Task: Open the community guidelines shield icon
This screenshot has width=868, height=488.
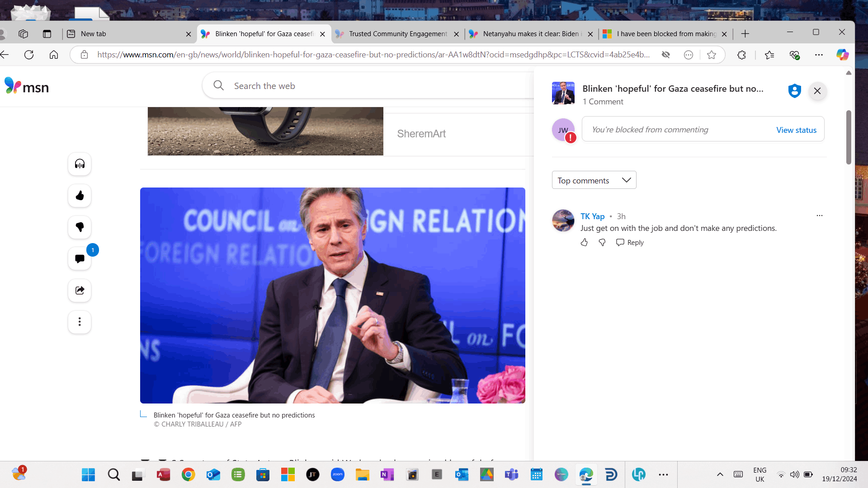Action: (794, 91)
